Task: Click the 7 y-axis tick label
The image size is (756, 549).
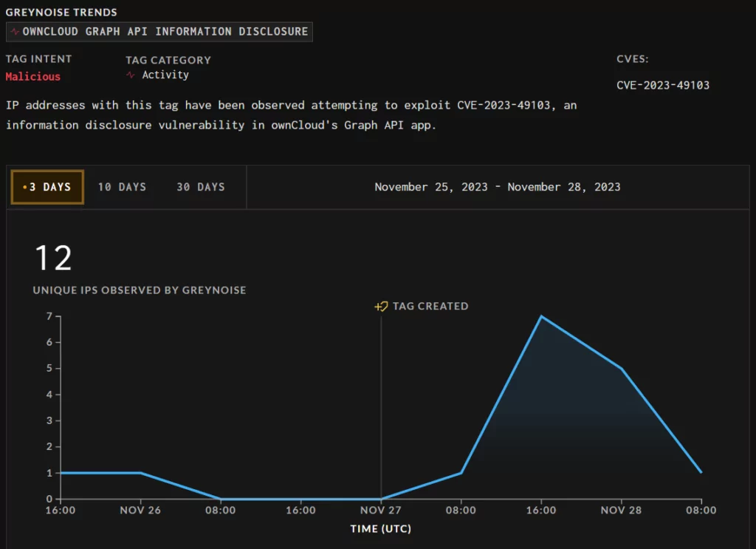Action: pyautogui.click(x=49, y=316)
